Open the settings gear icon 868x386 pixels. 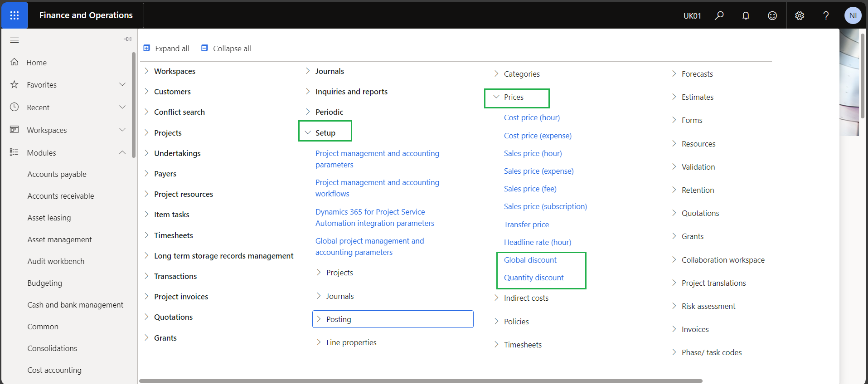[x=800, y=16]
